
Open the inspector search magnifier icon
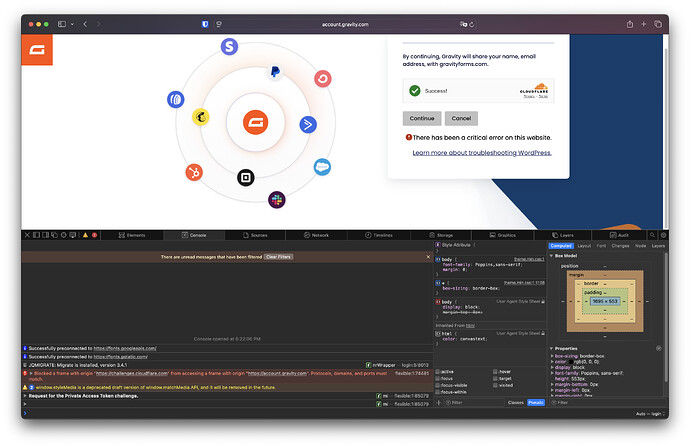653,235
